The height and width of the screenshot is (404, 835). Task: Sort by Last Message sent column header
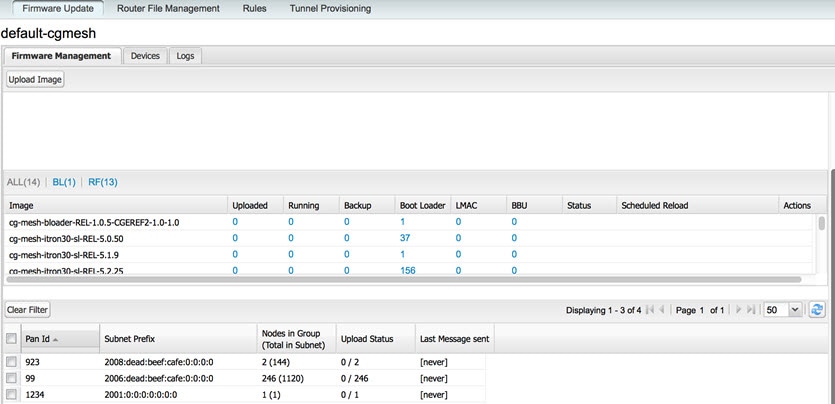[455, 339]
